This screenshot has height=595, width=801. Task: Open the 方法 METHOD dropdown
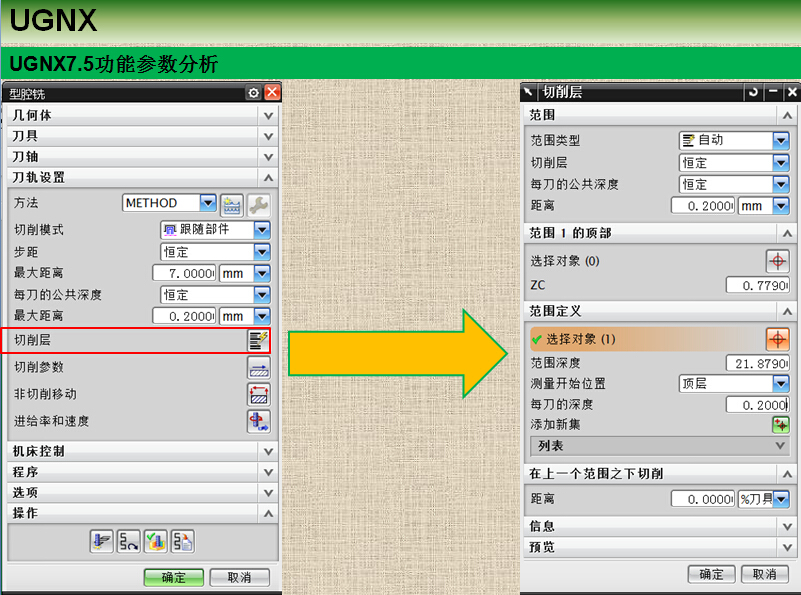coord(208,203)
